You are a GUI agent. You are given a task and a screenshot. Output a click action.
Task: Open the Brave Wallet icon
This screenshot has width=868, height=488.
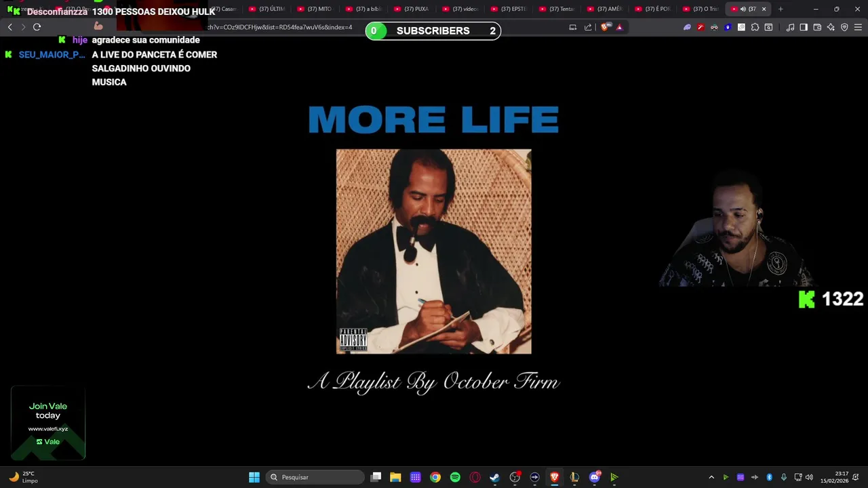pos(817,27)
